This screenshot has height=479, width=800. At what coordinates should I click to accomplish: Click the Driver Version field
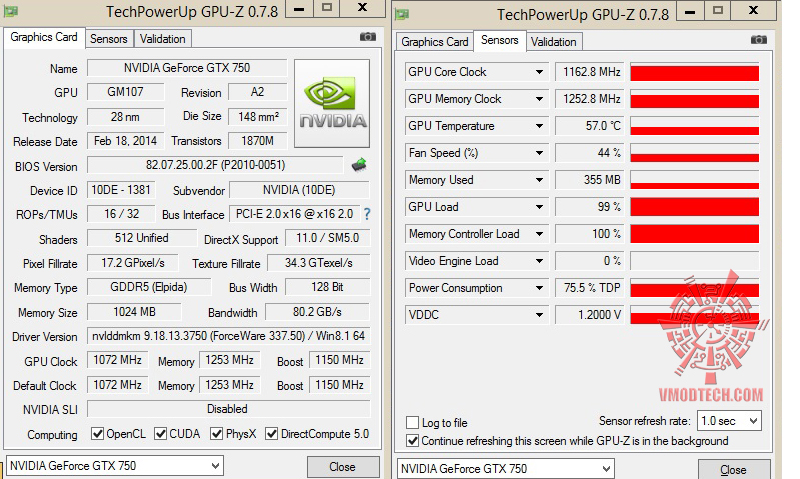[x=228, y=336]
